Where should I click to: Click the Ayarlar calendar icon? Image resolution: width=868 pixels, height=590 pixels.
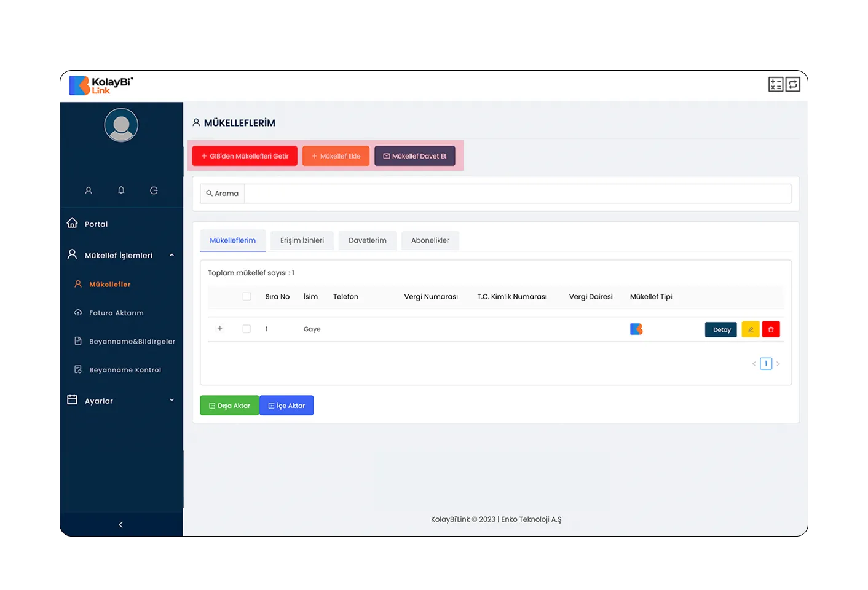point(72,399)
